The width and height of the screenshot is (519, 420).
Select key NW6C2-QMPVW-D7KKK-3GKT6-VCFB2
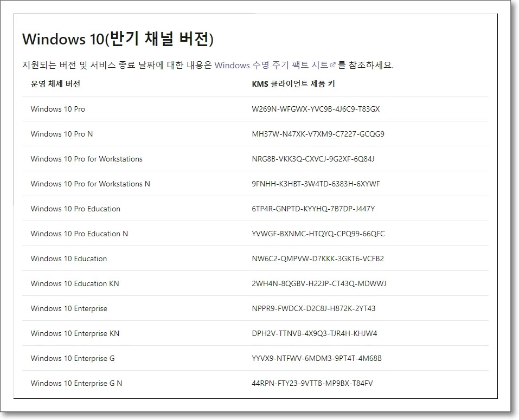tap(318, 259)
